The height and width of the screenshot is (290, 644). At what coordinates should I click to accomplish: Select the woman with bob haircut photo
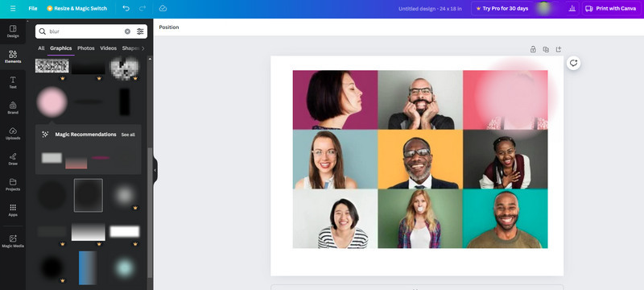tap(335, 100)
